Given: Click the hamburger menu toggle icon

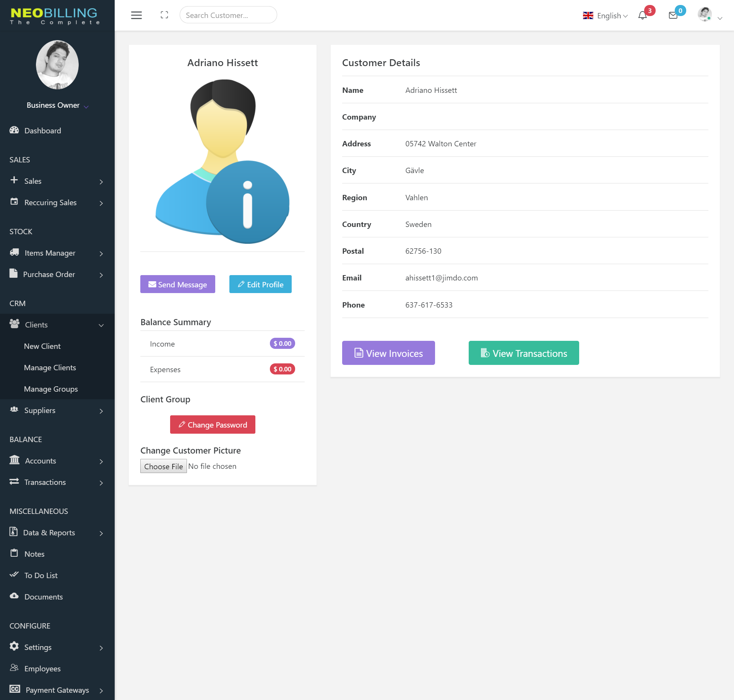Looking at the screenshot, I should 136,15.
